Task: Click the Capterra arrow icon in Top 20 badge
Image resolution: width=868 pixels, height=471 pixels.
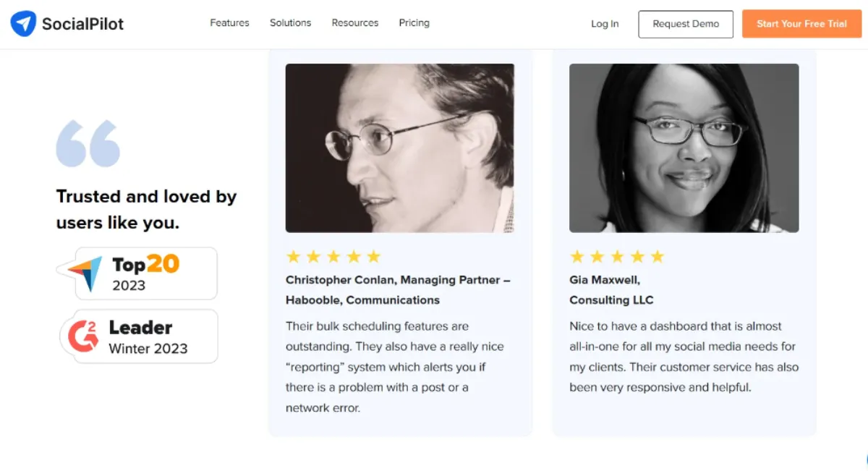Action: pyautogui.click(x=88, y=273)
